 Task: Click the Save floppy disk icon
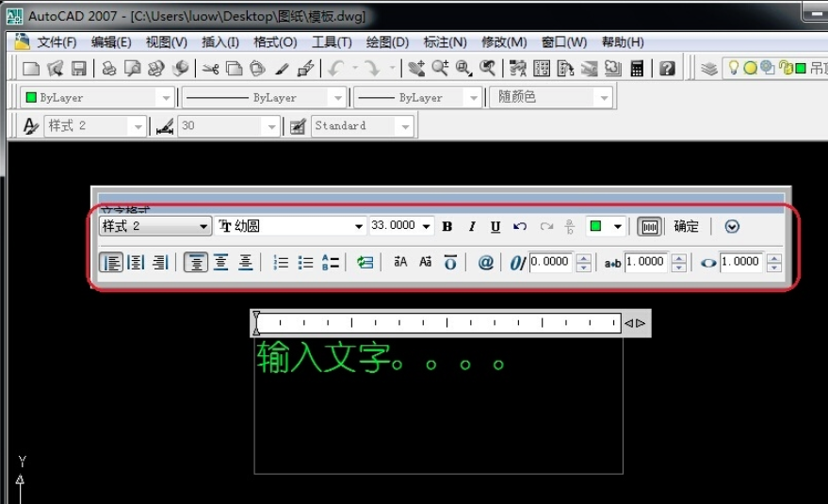coord(79,68)
